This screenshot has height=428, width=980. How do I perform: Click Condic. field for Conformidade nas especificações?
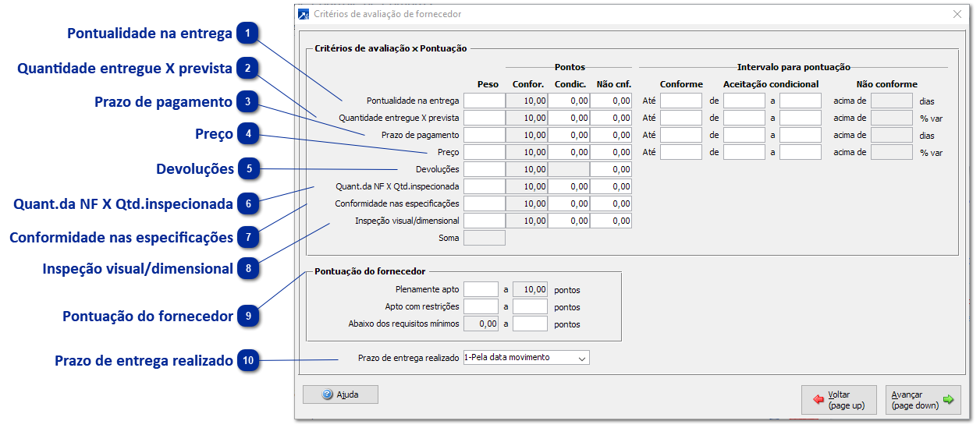(x=569, y=203)
